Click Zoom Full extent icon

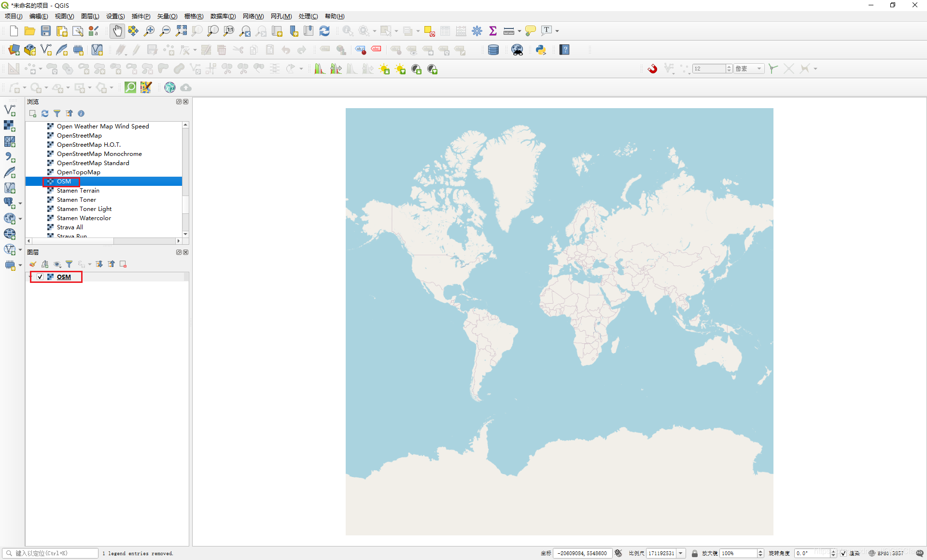point(181,31)
